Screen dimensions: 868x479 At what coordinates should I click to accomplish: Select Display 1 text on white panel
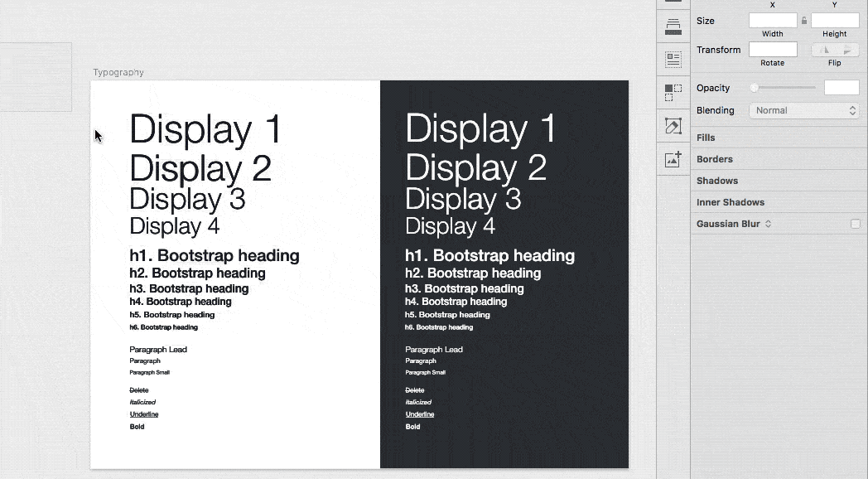(205, 131)
